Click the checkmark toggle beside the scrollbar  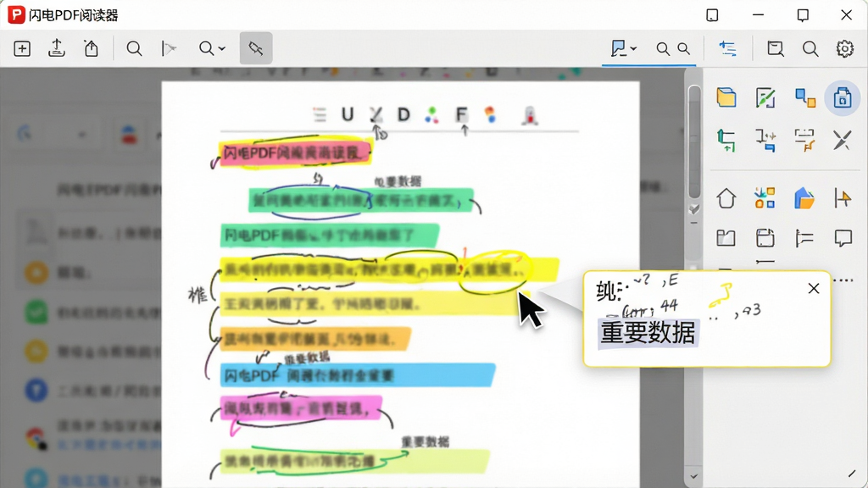[693, 209]
